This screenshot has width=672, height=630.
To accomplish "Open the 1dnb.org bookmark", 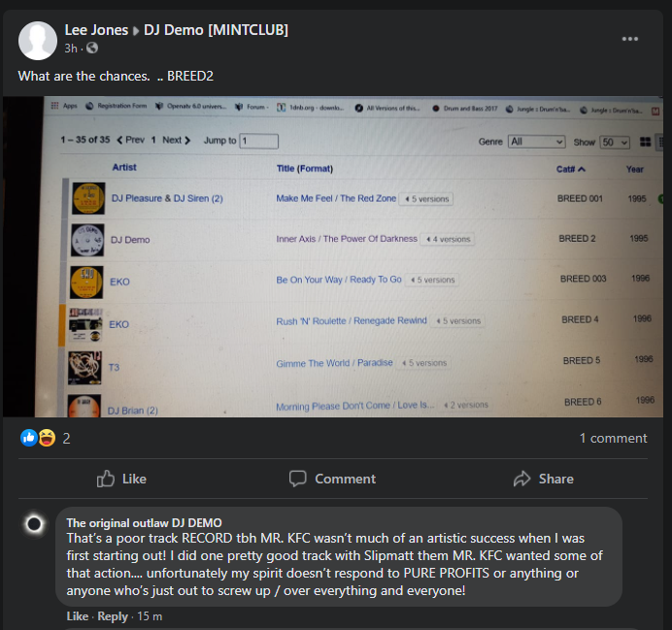I will pos(311,108).
